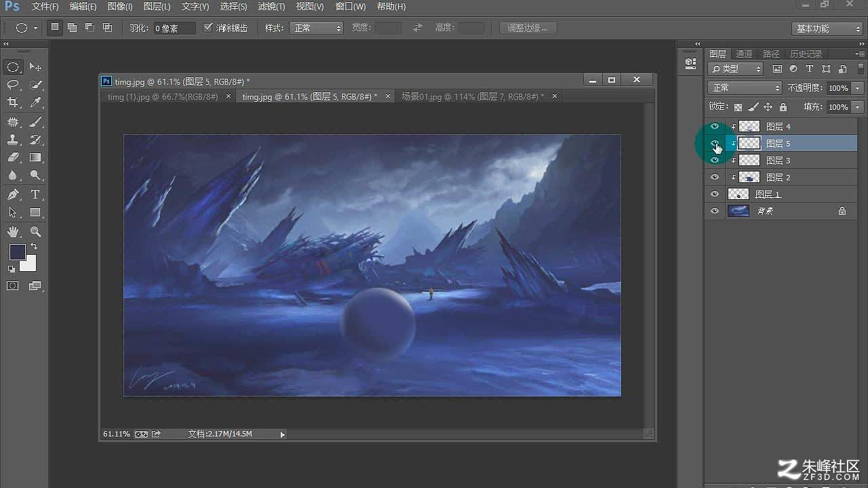Select the Crop tool
The image size is (868, 488).
[13, 102]
